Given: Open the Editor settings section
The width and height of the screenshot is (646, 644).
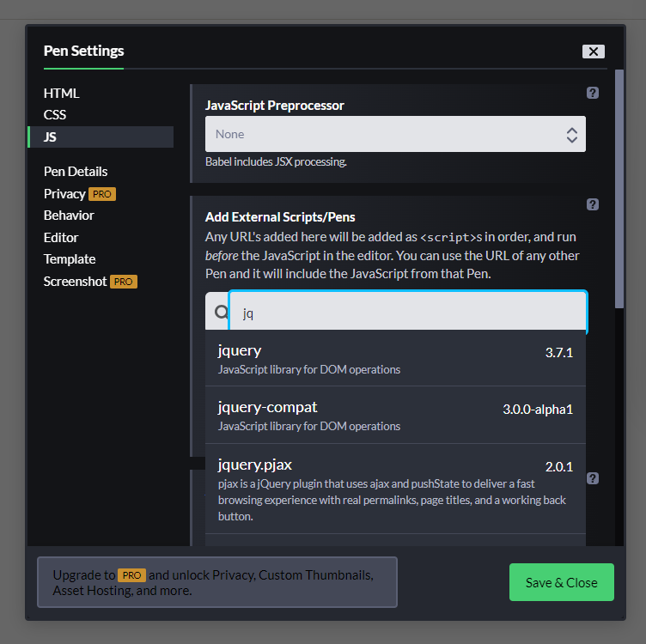Looking at the screenshot, I should tap(61, 238).
